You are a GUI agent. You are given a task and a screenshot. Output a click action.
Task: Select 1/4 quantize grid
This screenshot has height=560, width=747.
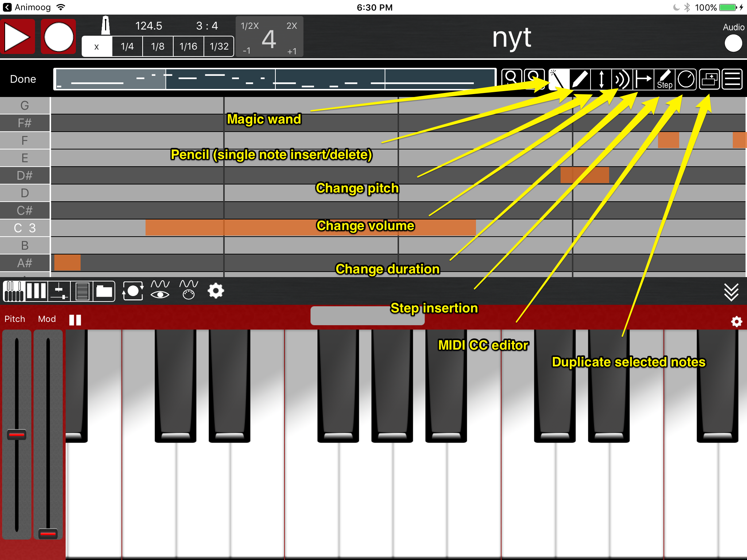(x=127, y=46)
